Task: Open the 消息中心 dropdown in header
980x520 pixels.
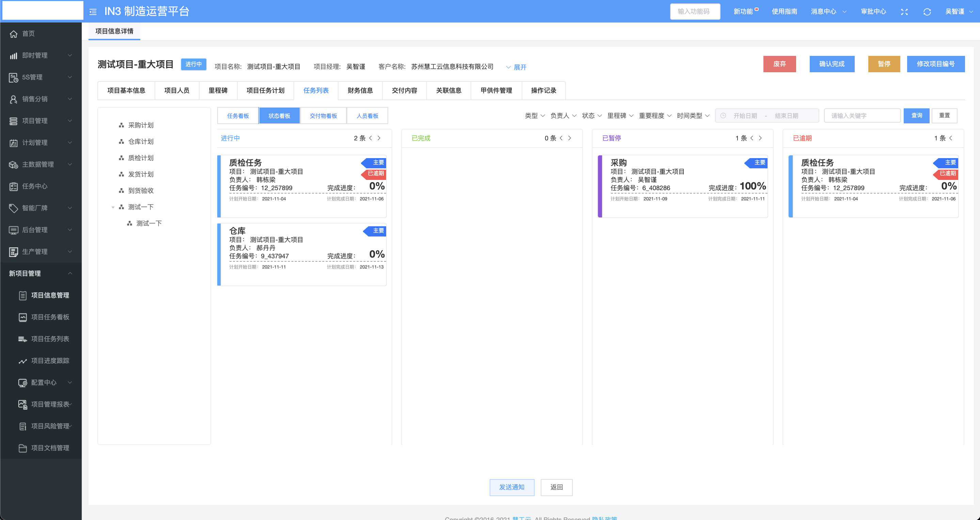Action: (828, 12)
